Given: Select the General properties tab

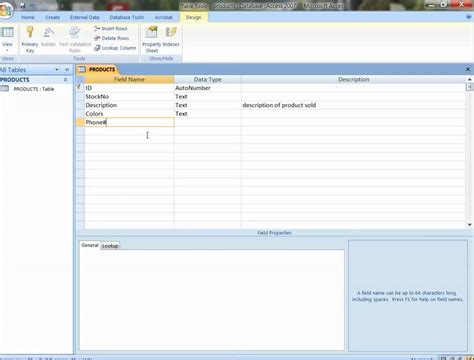Looking at the screenshot, I should point(90,245).
